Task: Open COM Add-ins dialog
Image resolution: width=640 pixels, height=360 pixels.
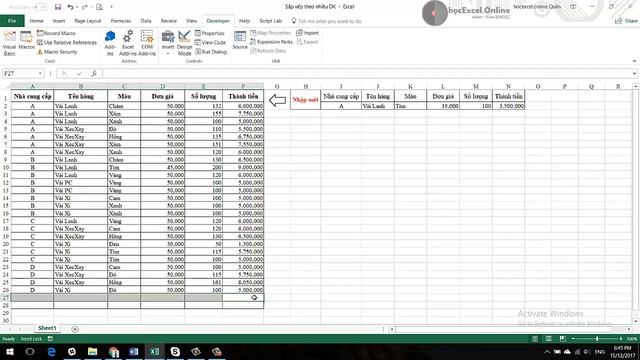Action: [147, 43]
